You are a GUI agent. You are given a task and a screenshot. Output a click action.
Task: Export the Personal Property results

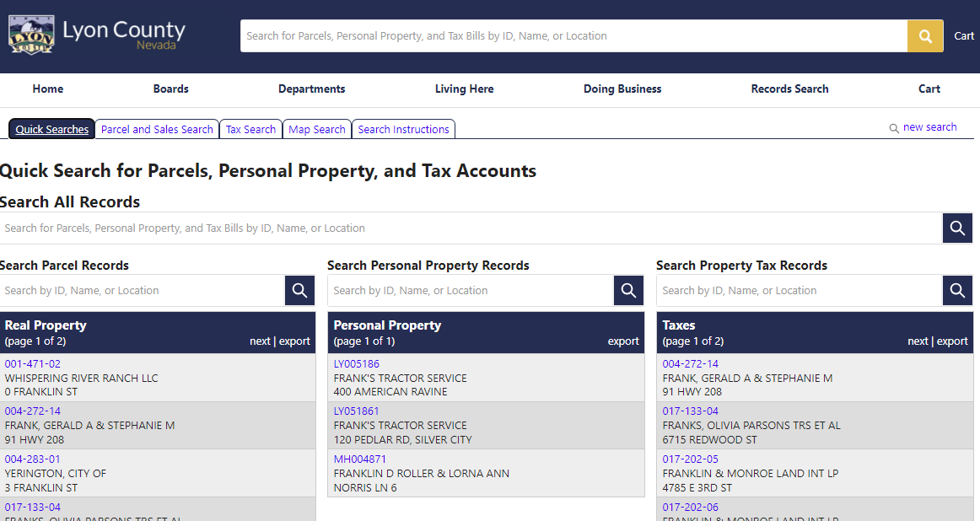[623, 341]
